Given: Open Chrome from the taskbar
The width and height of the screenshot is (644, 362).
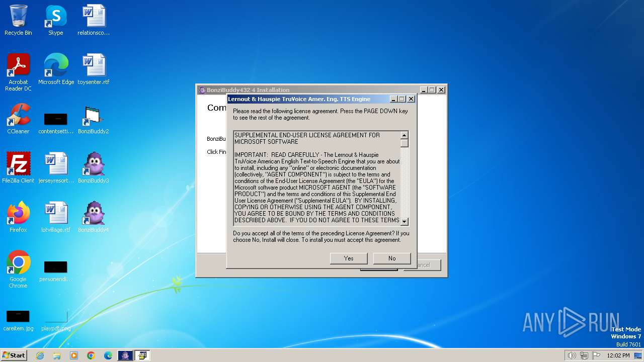Looking at the screenshot, I should coord(91,355).
